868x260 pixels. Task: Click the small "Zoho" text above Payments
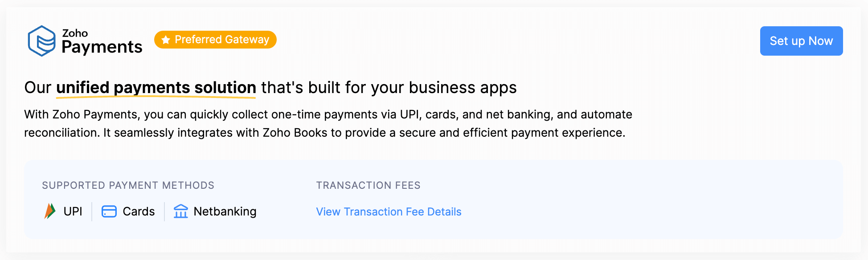75,33
